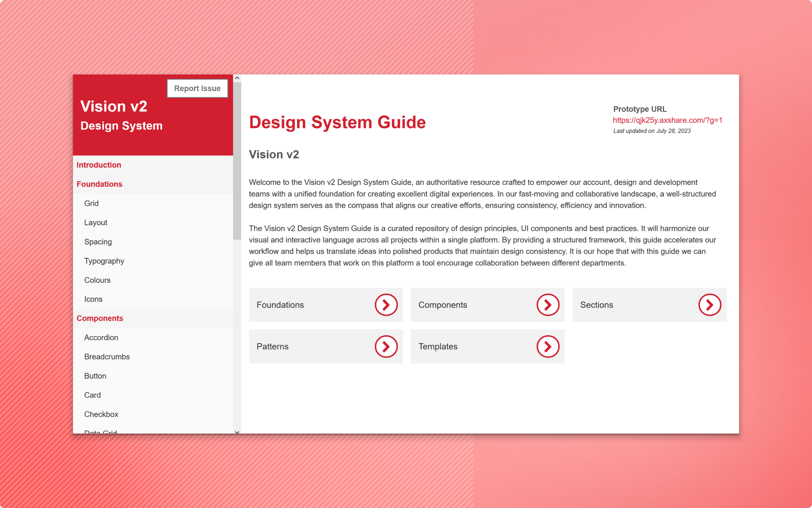Click the sidebar scrollbar thumb
Image resolution: width=812 pixels, height=508 pixels.
click(237, 161)
